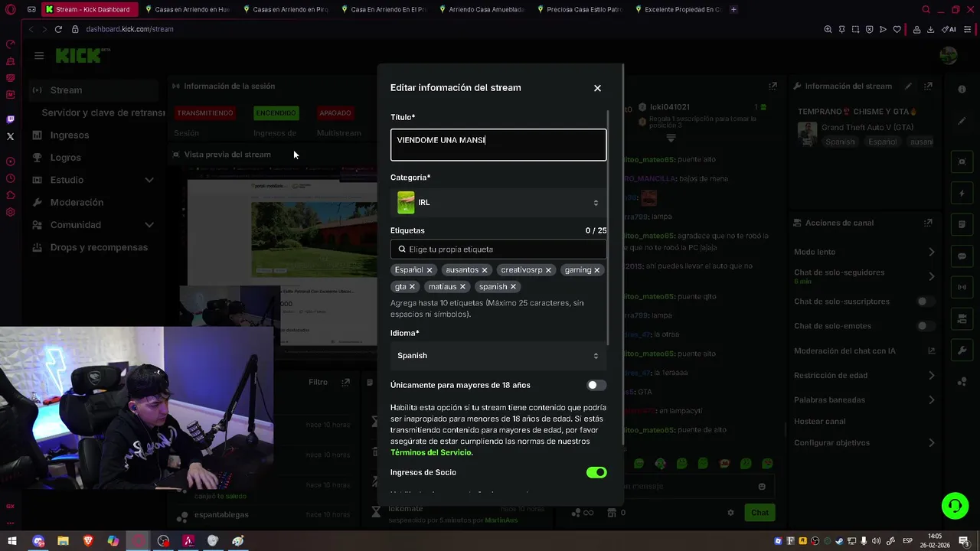Toggle Chat de solo-suscriptores switch
This screenshot has width=980, height=551.
pos(926,302)
